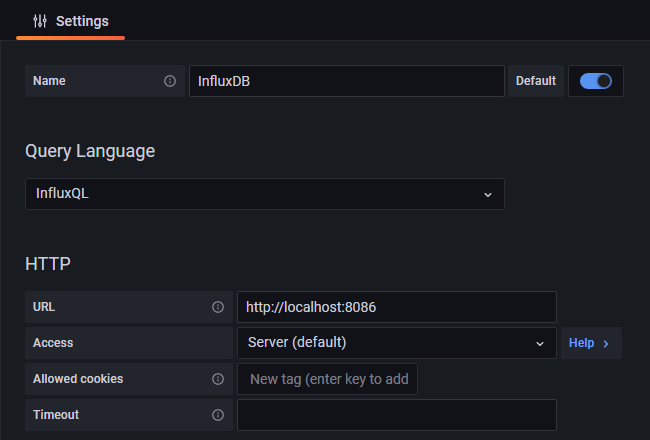This screenshot has width=650, height=440.
Task: Click the Access field label
Action: 53,343
